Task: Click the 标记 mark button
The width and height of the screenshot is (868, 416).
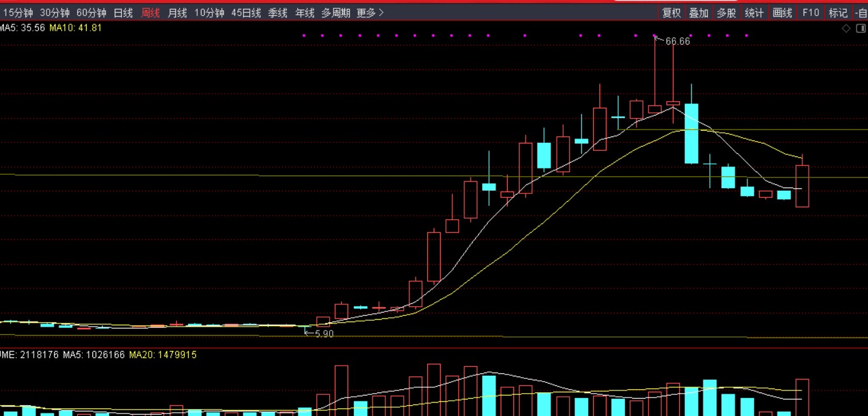Action: pos(838,13)
